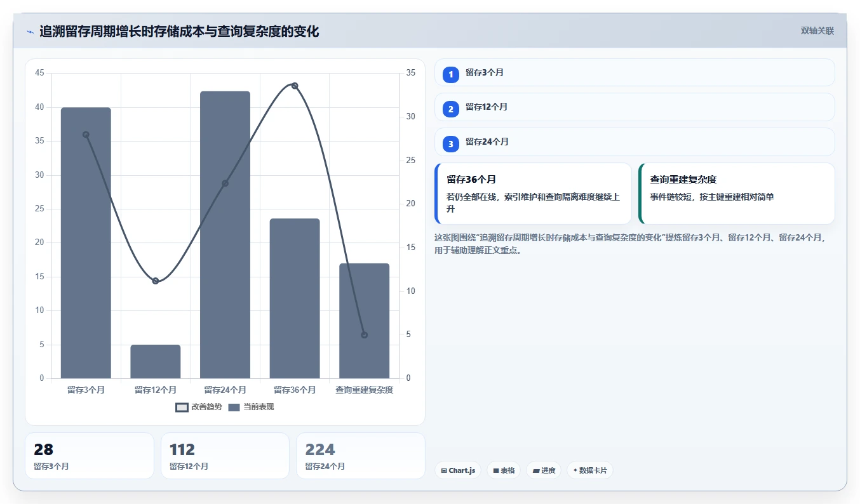Click the 进度 tag
This screenshot has height=504, width=860.
(x=544, y=470)
